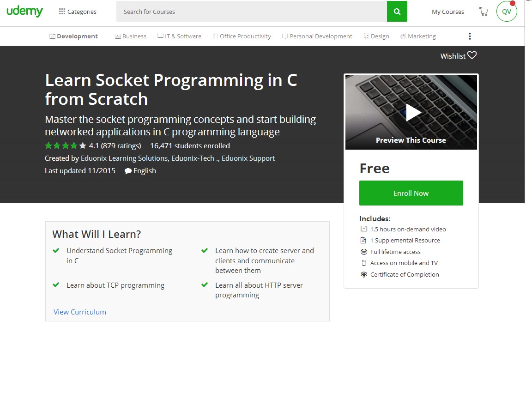This screenshot has height=399, width=532.
Task: Select the Personal Development category tab
Action: (317, 36)
